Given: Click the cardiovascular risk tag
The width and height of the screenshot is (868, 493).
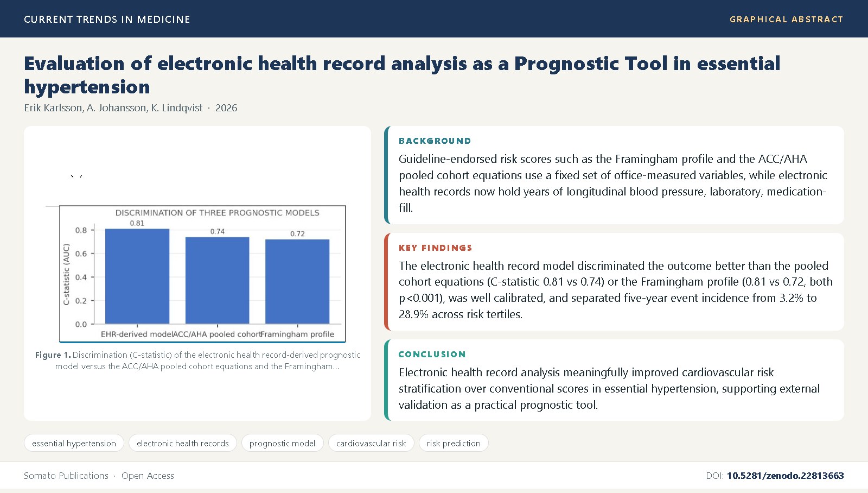Looking at the screenshot, I should pyautogui.click(x=371, y=443).
